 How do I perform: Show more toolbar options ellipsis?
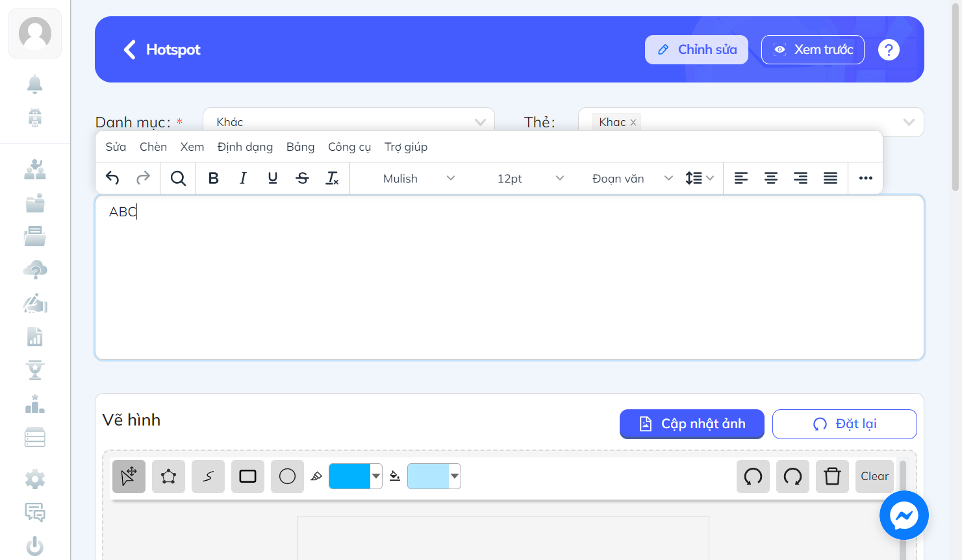(866, 178)
